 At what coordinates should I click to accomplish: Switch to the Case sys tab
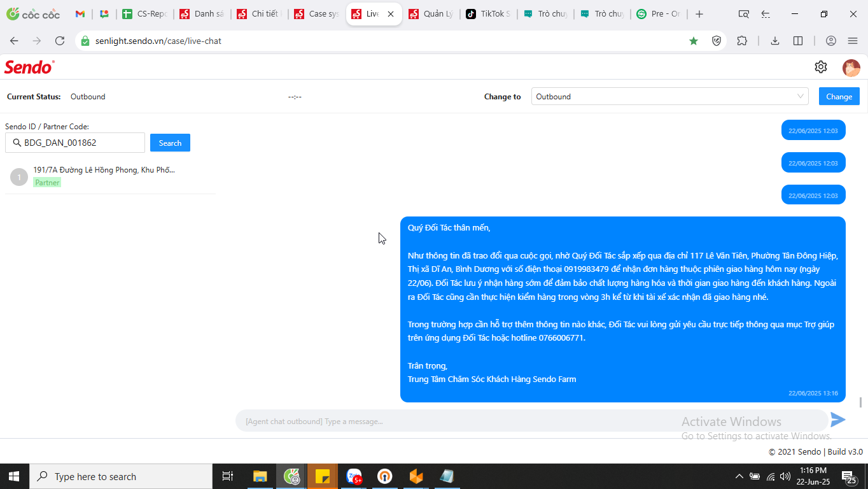click(x=317, y=14)
